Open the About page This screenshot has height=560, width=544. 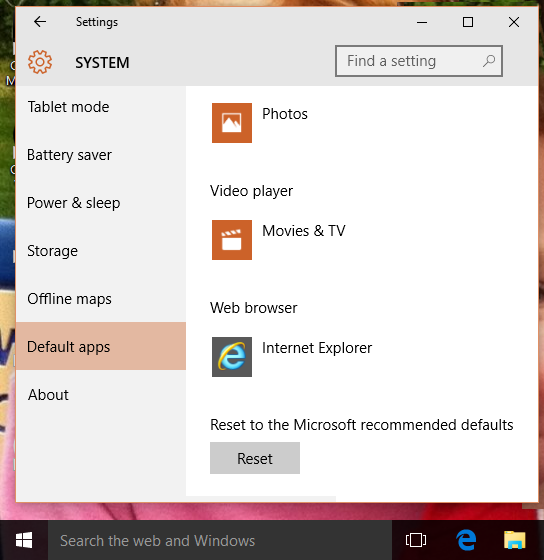(x=101, y=395)
